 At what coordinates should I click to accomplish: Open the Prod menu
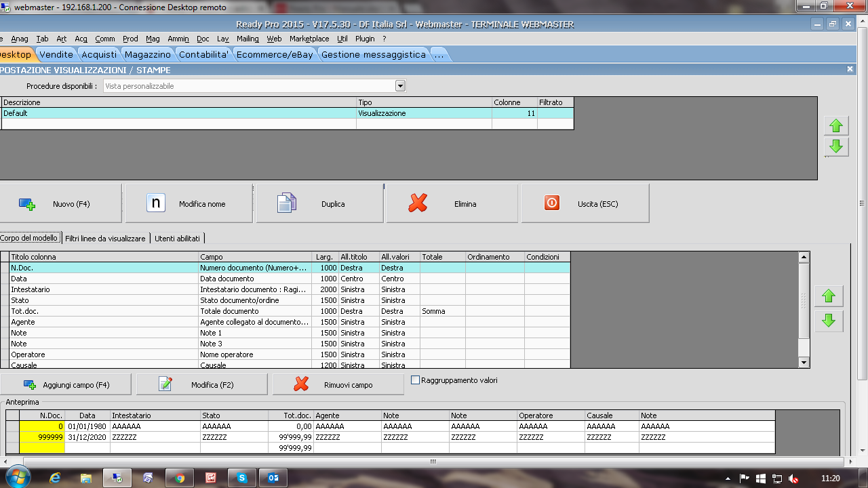pyautogui.click(x=130, y=39)
